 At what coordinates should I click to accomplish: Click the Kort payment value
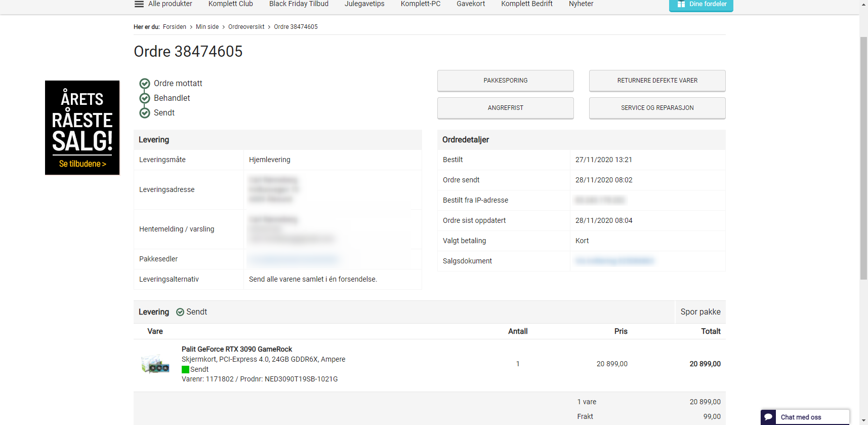pos(582,241)
